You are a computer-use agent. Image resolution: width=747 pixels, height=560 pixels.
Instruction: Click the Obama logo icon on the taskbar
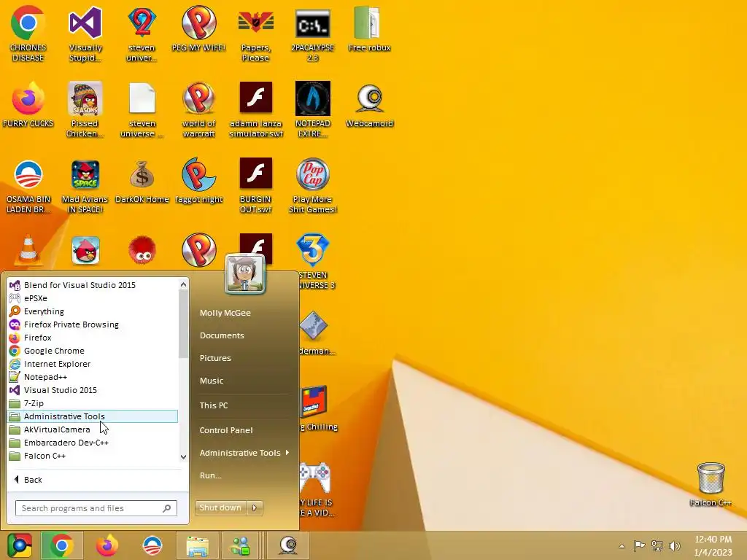152,545
